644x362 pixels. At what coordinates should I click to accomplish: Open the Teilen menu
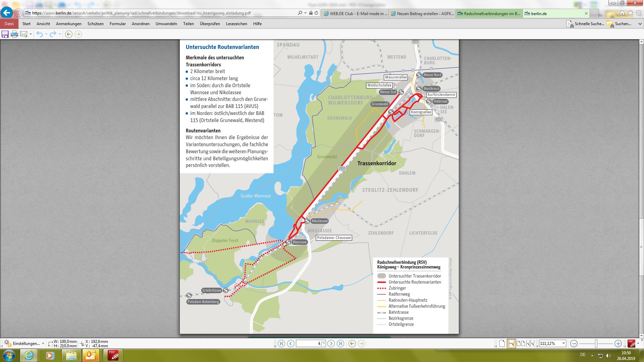pyautogui.click(x=189, y=24)
